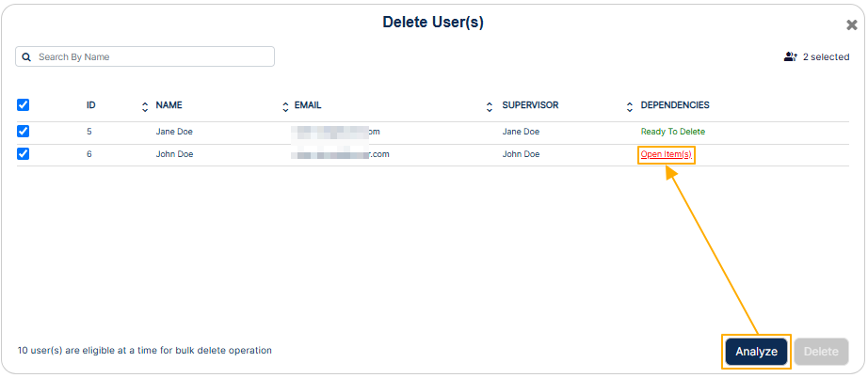Screen dimensions: 868x378
Task: Click the NAME column header
Action: [169, 105]
